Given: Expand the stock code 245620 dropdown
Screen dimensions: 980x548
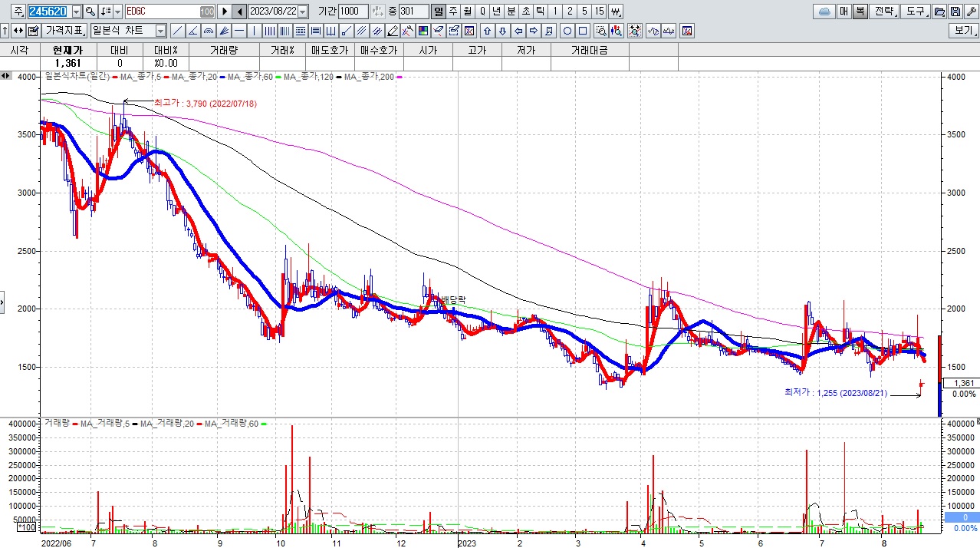Looking at the screenshot, I should [x=77, y=12].
